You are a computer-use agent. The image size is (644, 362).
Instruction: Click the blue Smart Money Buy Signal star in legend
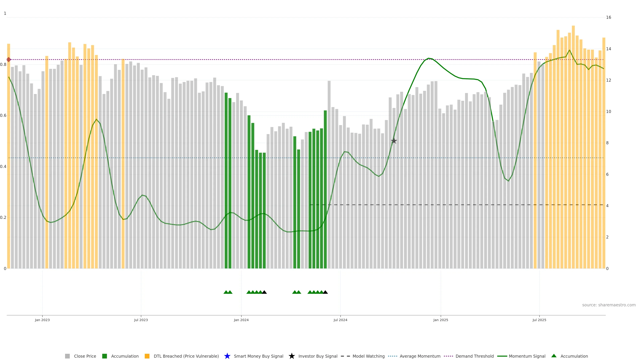tap(227, 356)
